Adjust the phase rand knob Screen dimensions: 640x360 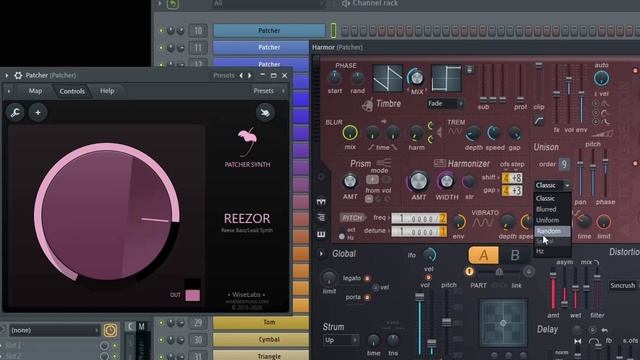pos(357,78)
